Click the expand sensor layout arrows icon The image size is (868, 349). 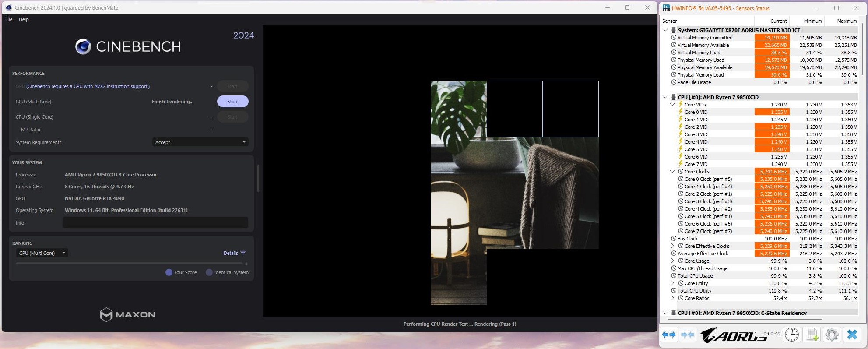coord(669,335)
